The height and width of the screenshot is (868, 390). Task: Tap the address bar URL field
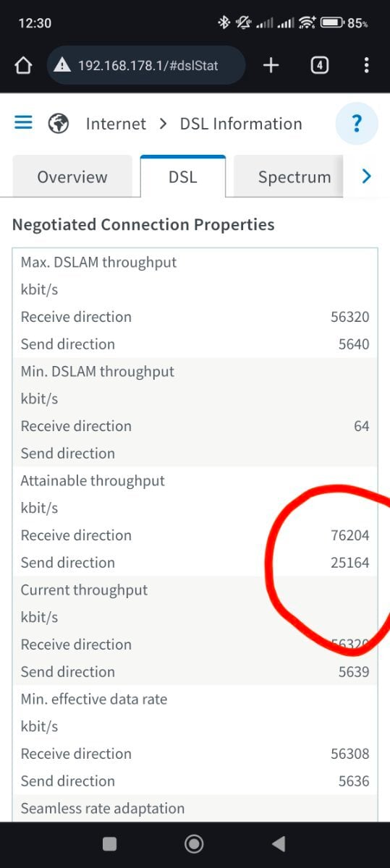pos(146,66)
